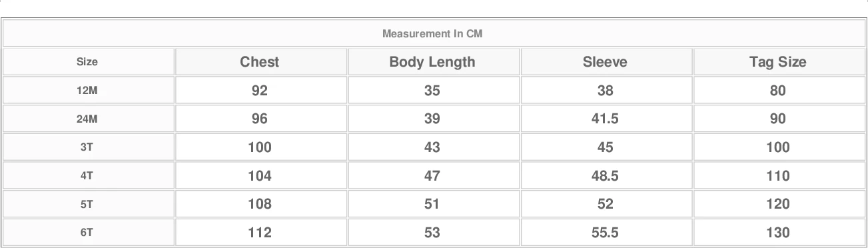
Task: Select the 6T size row label
Action: (x=87, y=233)
